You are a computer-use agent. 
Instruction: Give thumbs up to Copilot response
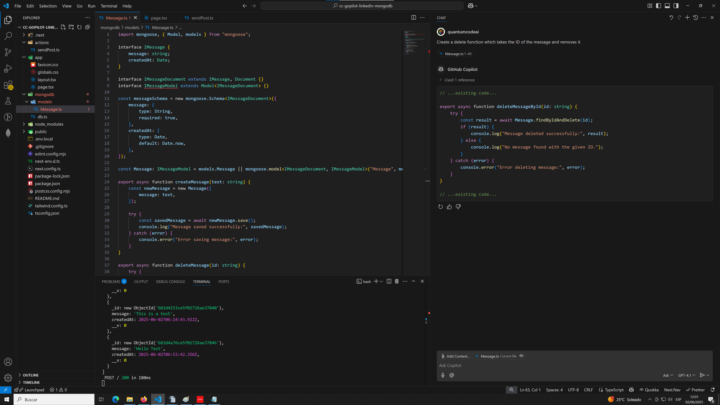point(449,207)
